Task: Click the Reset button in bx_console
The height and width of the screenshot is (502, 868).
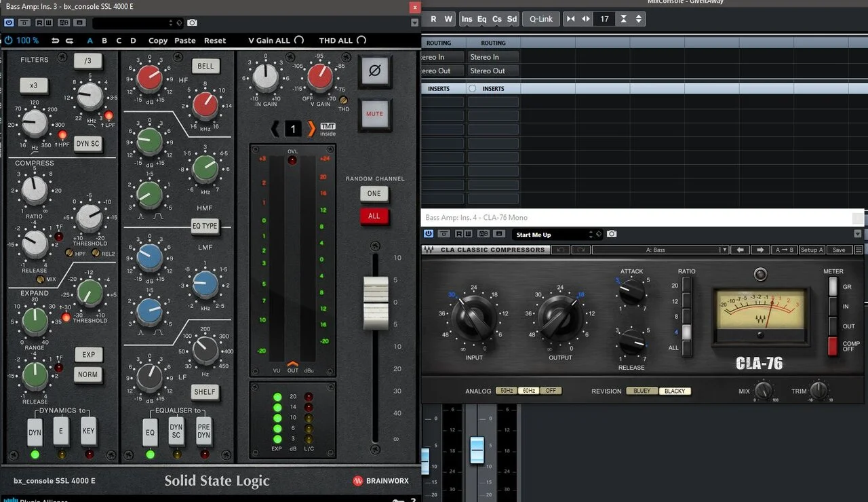Action: pyautogui.click(x=215, y=41)
